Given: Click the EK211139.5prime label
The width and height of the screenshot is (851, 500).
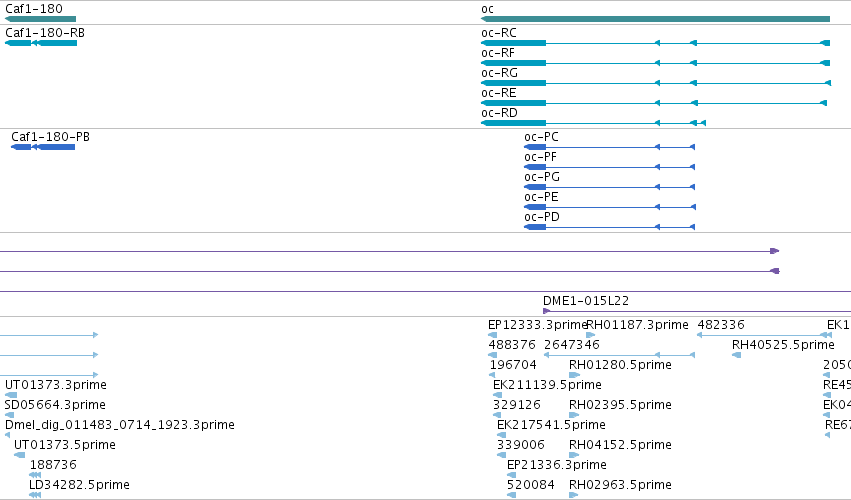Looking at the screenshot, I should click(547, 385).
